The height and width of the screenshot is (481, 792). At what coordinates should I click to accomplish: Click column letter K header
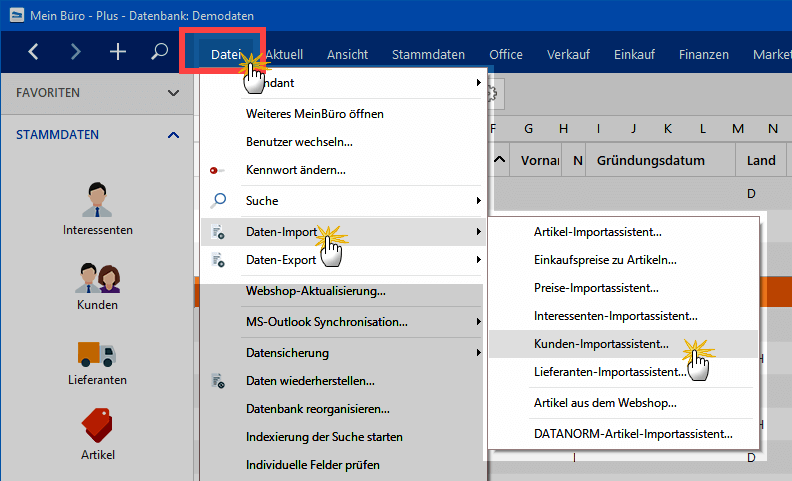click(668, 129)
